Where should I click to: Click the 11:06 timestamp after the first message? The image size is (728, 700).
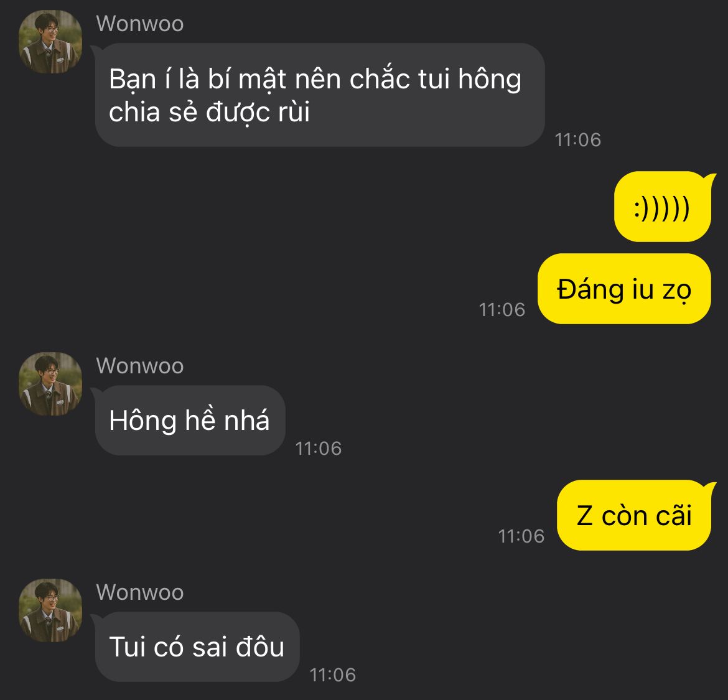[x=577, y=140]
